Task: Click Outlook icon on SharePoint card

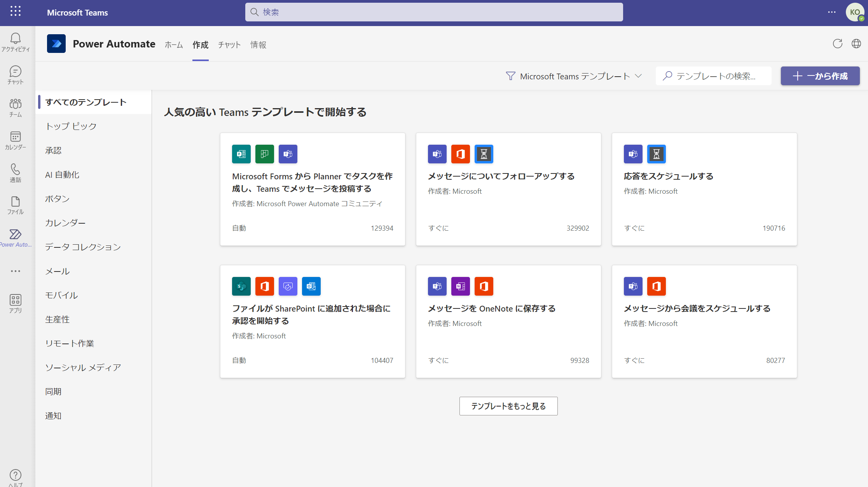Action: (311, 286)
